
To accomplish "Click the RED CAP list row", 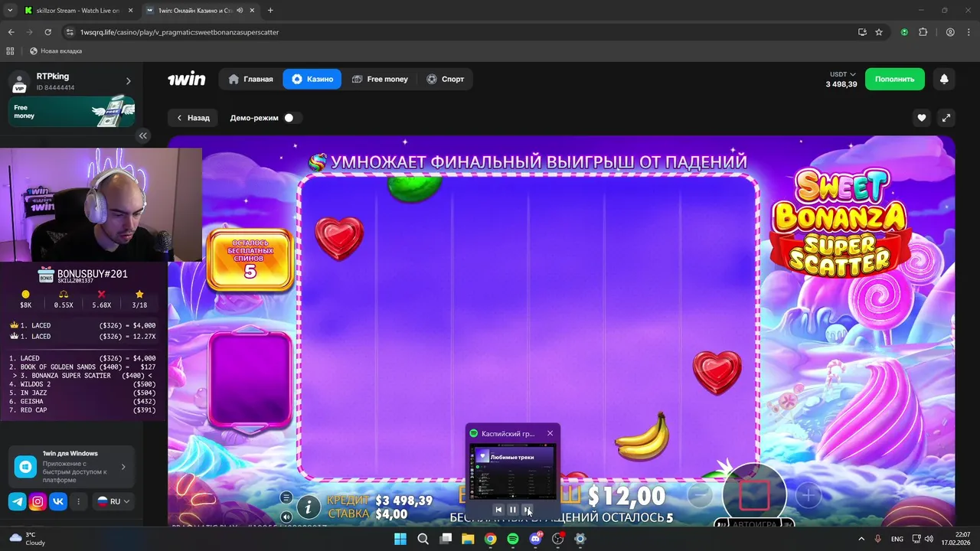I will click(x=82, y=410).
